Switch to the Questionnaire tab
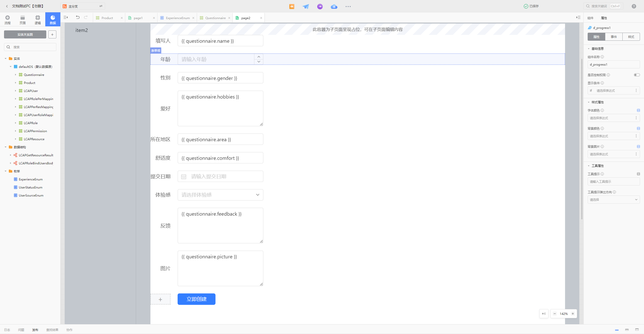Viewport: 644px width, 334px height. click(x=215, y=18)
